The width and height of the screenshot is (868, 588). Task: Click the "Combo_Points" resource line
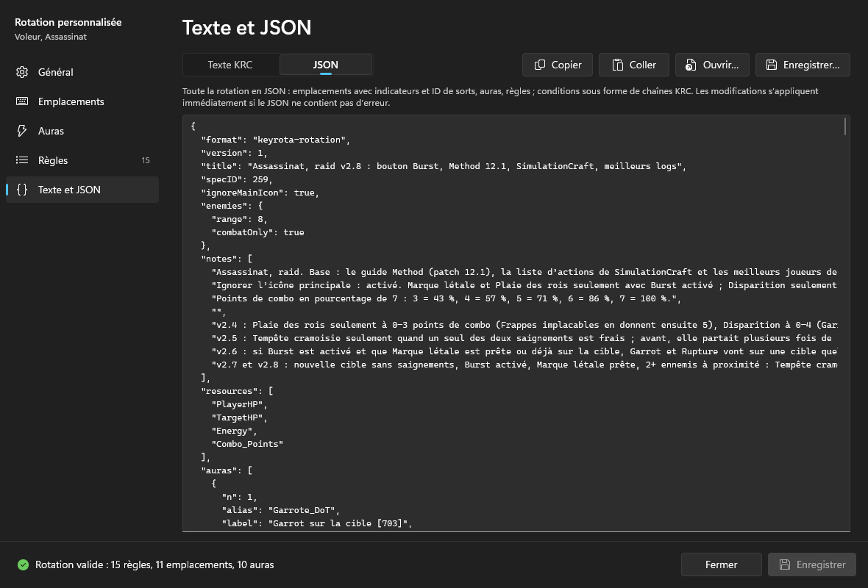pyautogui.click(x=247, y=444)
